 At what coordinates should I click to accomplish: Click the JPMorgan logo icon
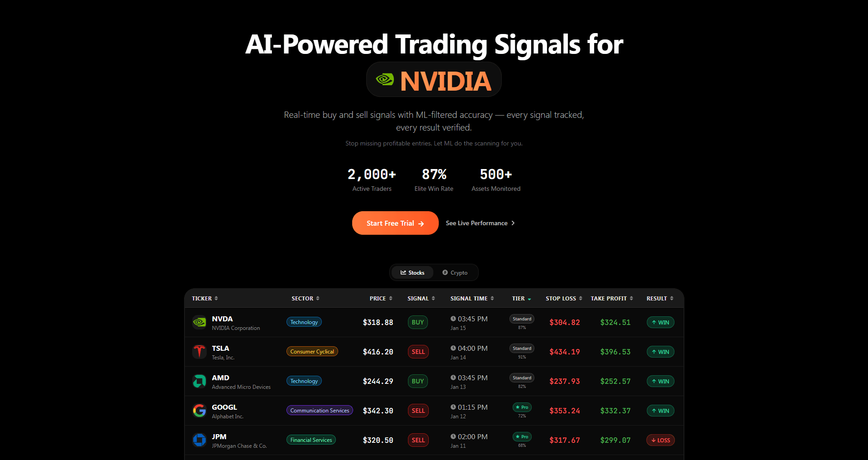coord(199,440)
